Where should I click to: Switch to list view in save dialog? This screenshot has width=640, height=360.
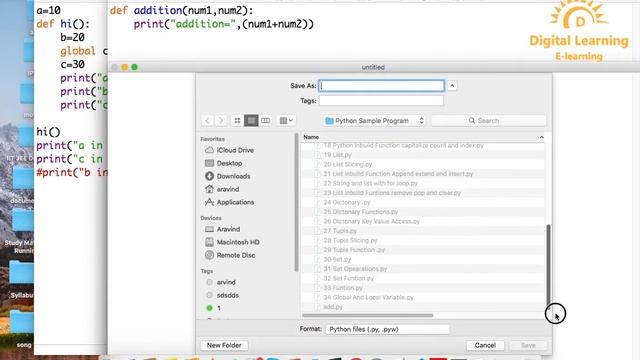point(251,120)
